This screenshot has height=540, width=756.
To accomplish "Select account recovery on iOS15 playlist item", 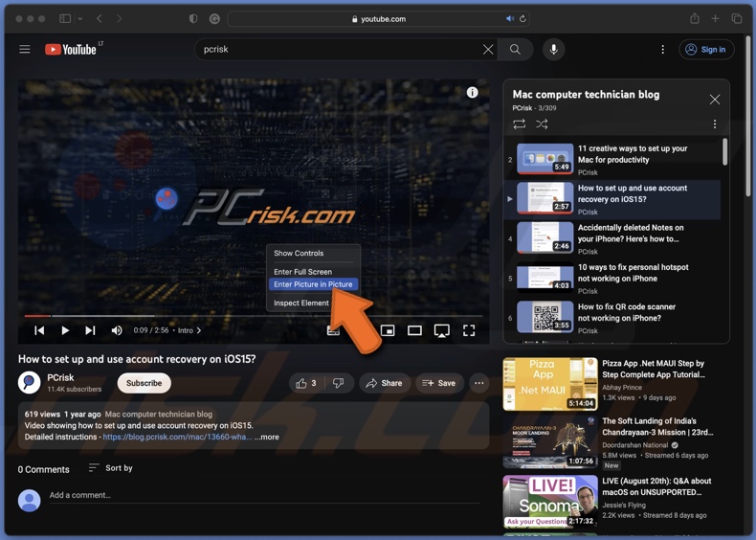I will coord(612,199).
